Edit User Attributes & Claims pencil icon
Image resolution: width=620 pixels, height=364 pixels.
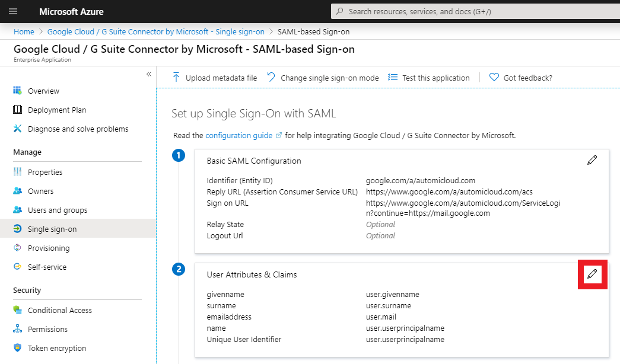pyautogui.click(x=592, y=274)
